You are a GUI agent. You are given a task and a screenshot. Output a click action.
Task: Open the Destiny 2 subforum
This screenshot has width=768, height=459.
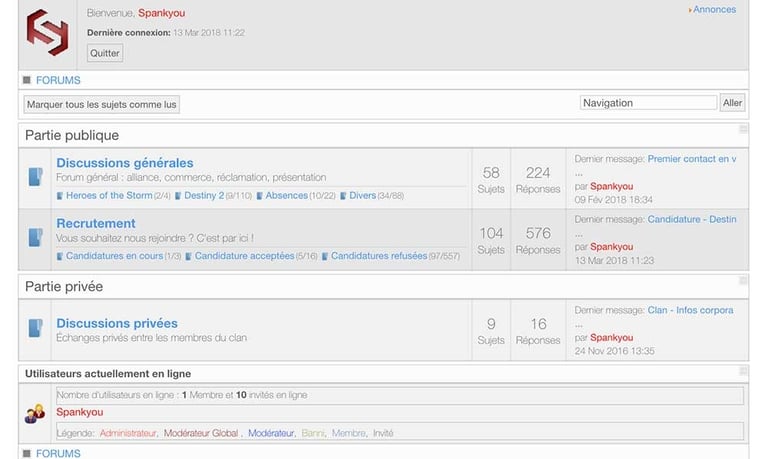(204, 195)
